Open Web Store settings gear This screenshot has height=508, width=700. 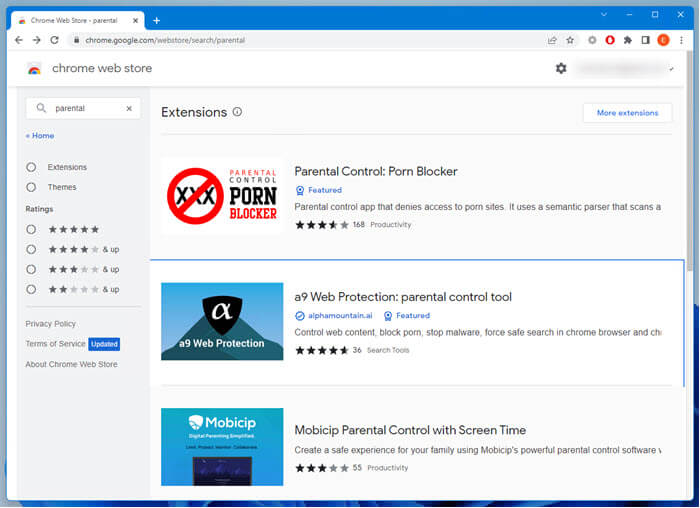tap(561, 68)
